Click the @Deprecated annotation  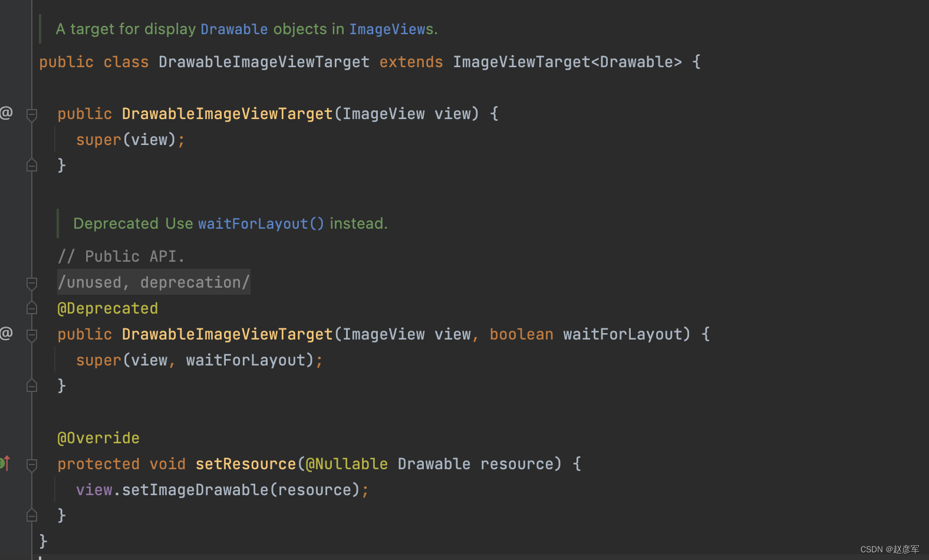pyautogui.click(x=108, y=308)
